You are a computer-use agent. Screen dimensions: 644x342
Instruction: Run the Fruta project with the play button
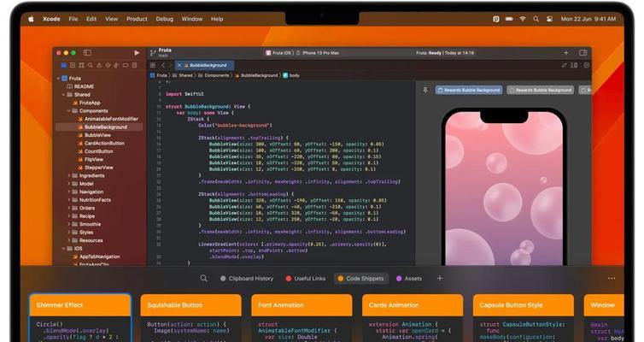click(x=137, y=53)
